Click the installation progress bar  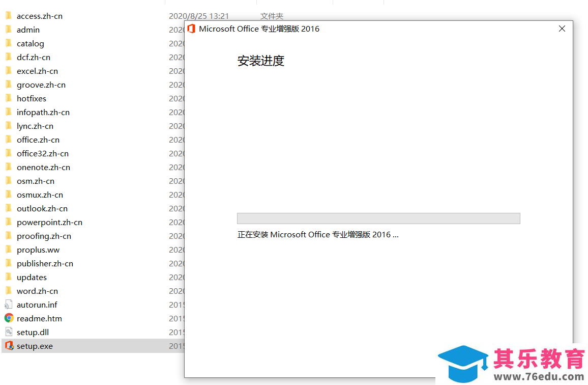[x=378, y=218]
